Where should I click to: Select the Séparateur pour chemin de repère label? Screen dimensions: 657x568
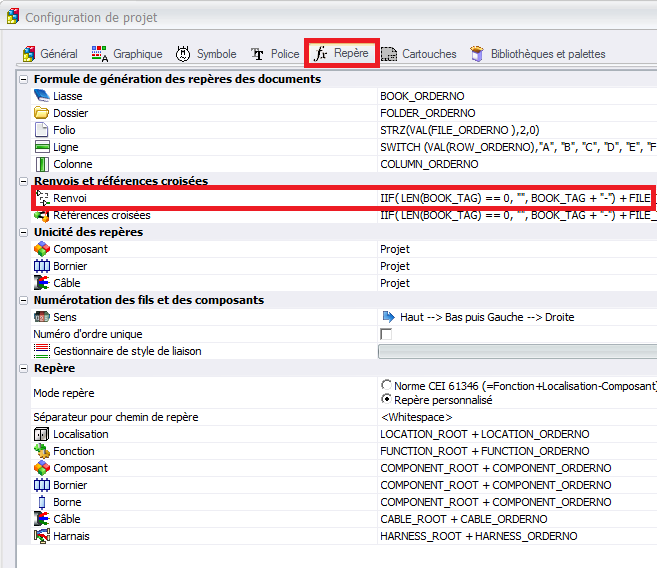[x=116, y=417]
